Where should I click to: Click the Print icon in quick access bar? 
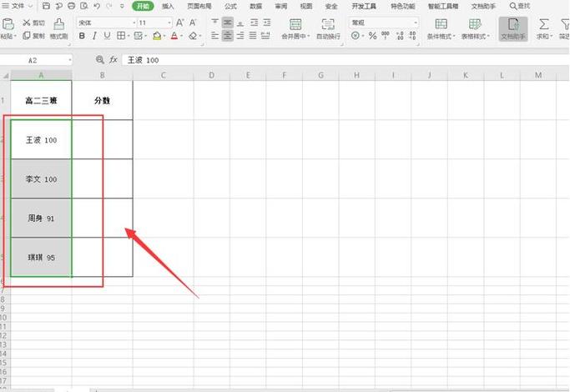72,6
